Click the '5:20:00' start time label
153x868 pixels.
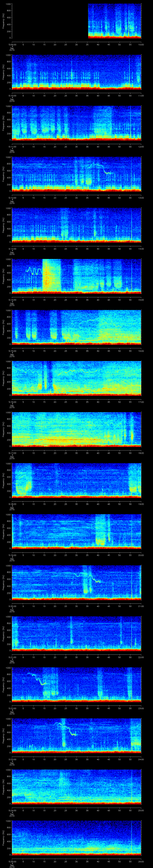(x=12, y=606)
